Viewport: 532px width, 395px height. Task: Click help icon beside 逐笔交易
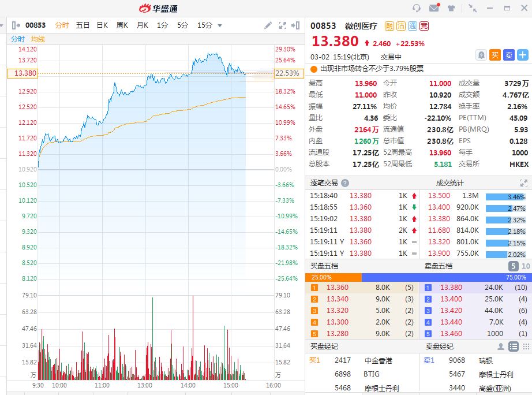345,183
